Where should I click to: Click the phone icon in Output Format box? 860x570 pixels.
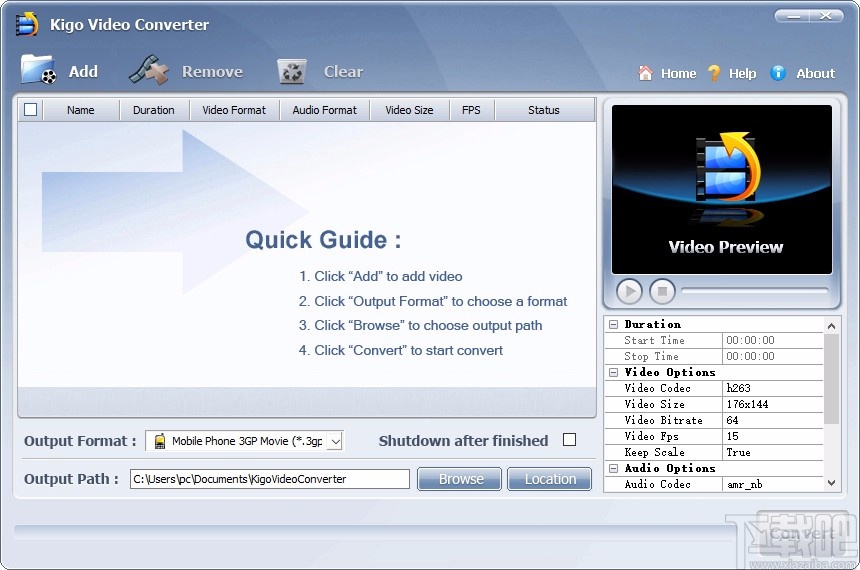160,441
